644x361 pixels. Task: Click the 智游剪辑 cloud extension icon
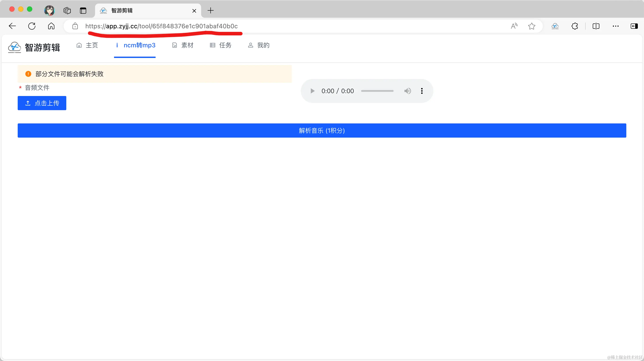555,26
